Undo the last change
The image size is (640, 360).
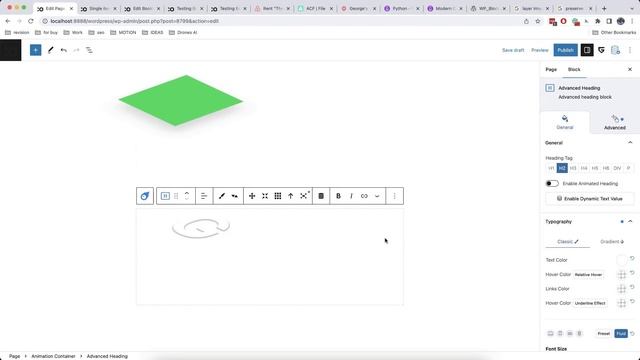(64, 50)
